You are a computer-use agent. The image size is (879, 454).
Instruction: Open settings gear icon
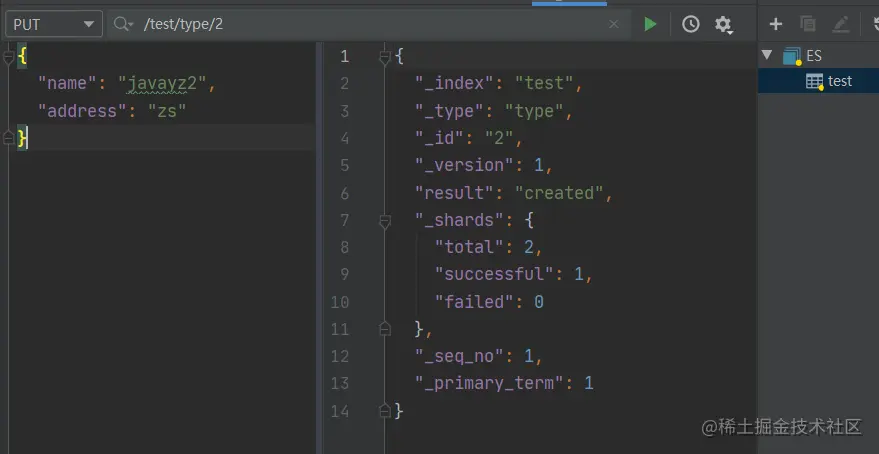point(723,24)
